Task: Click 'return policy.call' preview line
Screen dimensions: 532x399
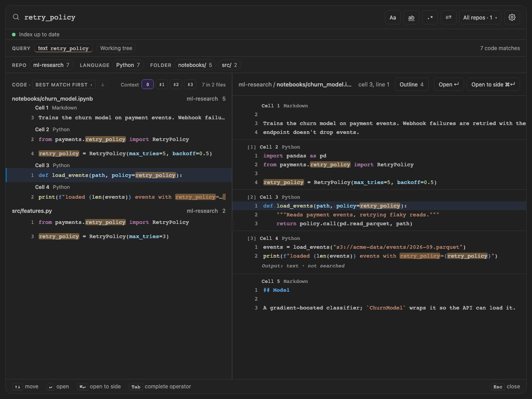Action: click(x=344, y=224)
